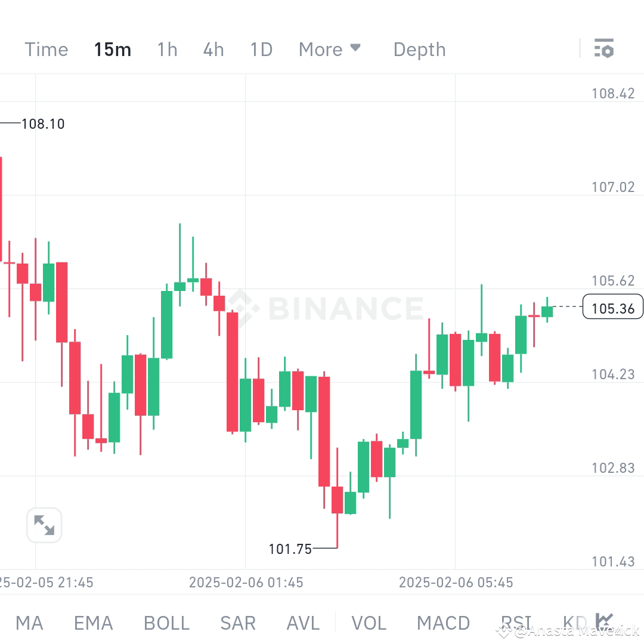Show the VOL indicator
Screen dimensions: 644x644
pyautogui.click(x=368, y=623)
